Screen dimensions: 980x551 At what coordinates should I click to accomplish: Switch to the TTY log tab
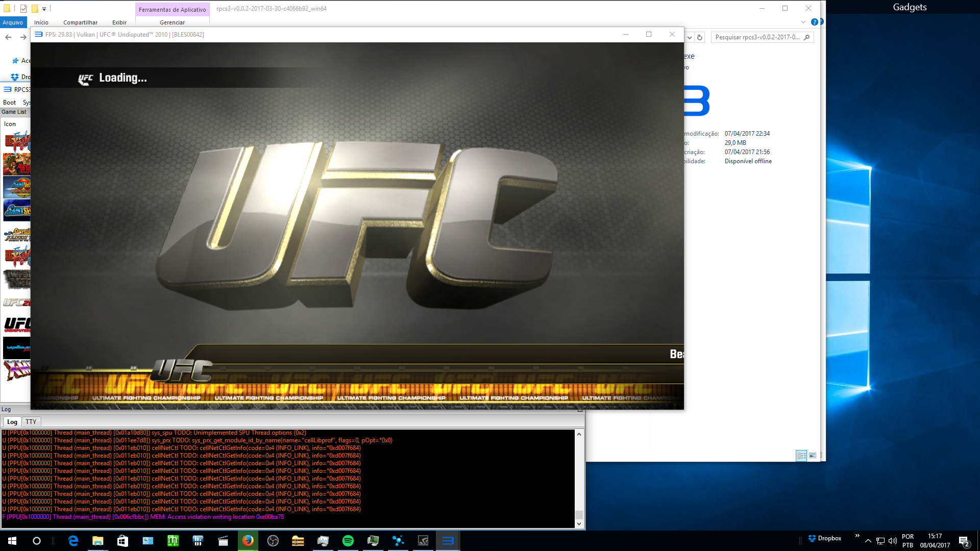[31, 422]
